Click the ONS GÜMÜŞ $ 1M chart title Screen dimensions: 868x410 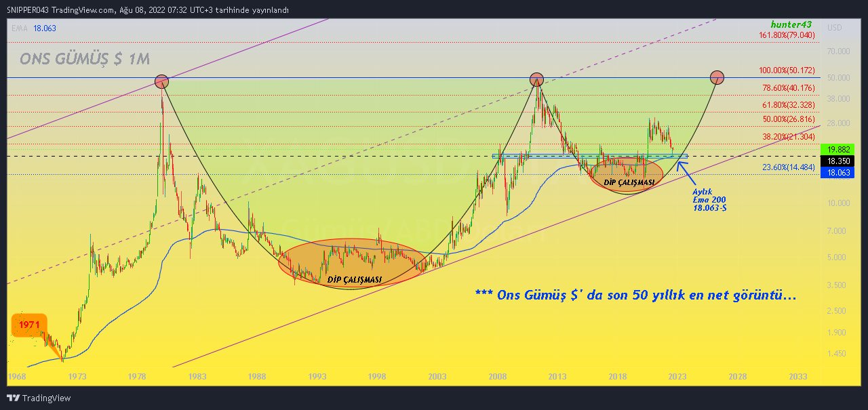click(85, 60)
